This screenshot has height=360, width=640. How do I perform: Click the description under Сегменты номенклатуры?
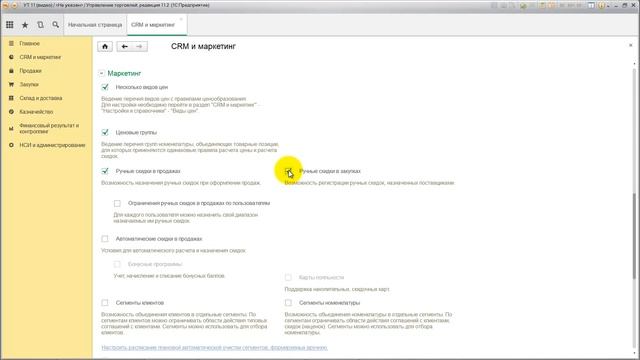click(368, 323)
